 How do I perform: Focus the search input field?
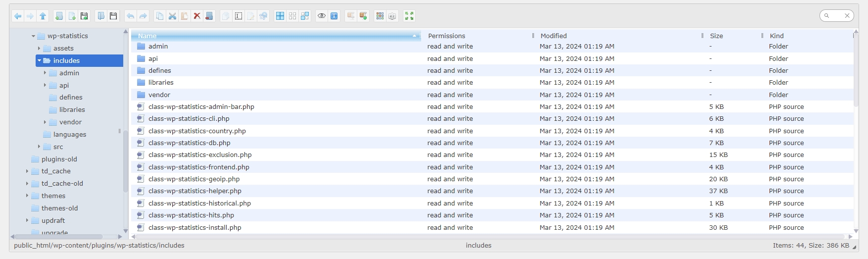tap(836, 16)
